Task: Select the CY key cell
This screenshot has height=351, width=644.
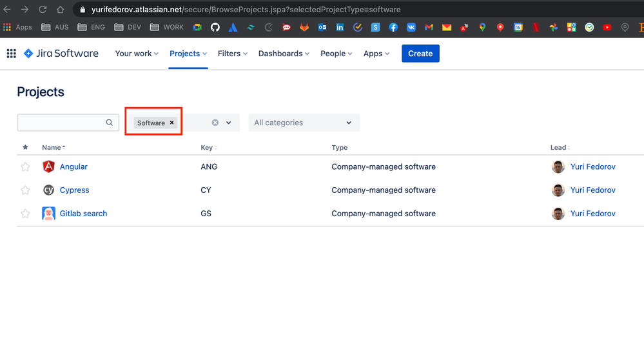Action: tap(206, 190)
